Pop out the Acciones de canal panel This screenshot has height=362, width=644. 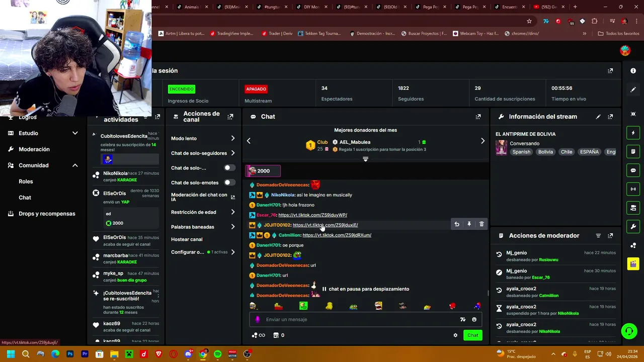tap(230, 117)
